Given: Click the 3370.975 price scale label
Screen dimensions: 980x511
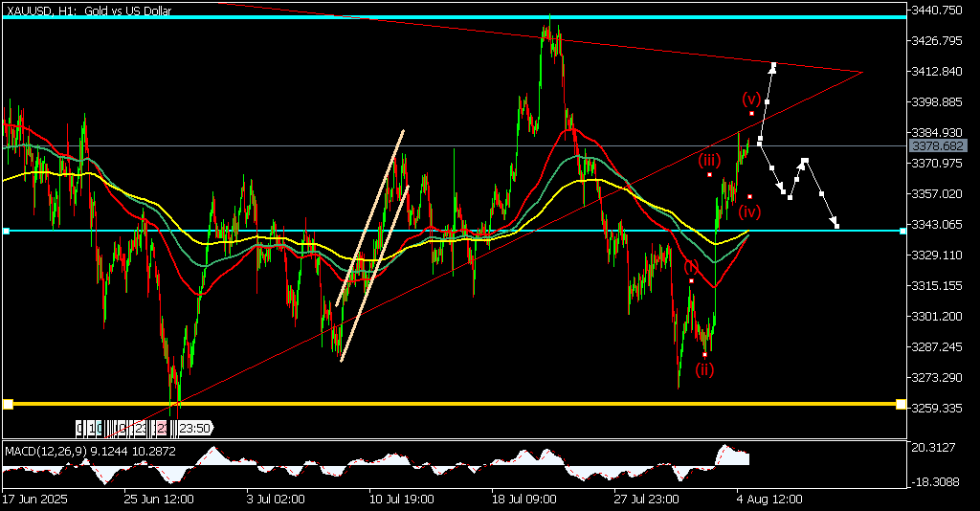Looking at the screenshot, I should [x=937, y=163].
